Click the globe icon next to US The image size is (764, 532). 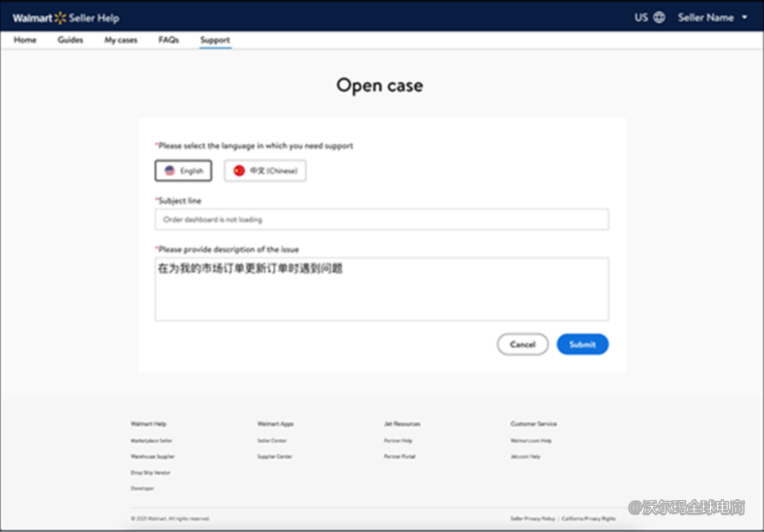[659, 17]
